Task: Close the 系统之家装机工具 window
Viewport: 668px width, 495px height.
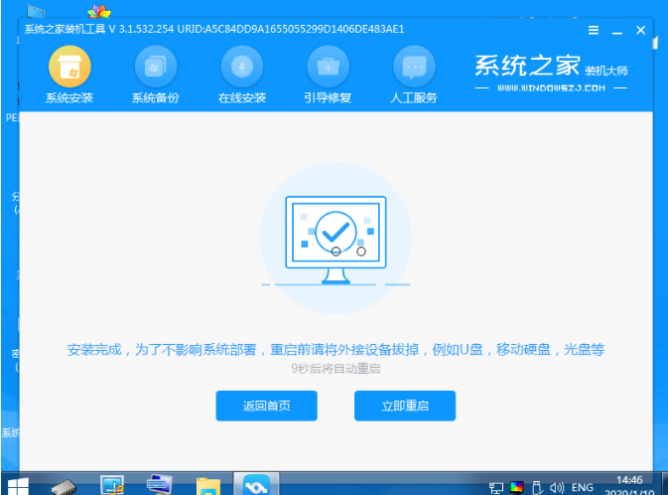Action: click(640, 30)
